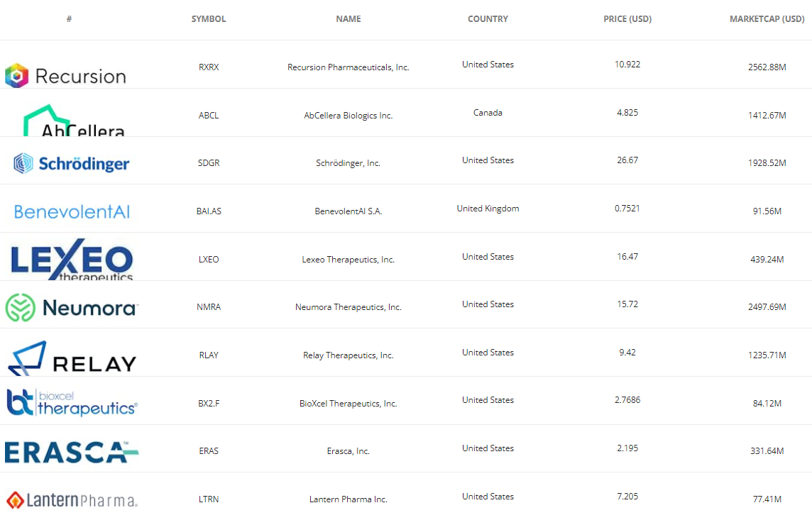Viewport: 812px width, 520px height.
Task: Sort by the NAME column header
Action: click(x=349, y=19)
